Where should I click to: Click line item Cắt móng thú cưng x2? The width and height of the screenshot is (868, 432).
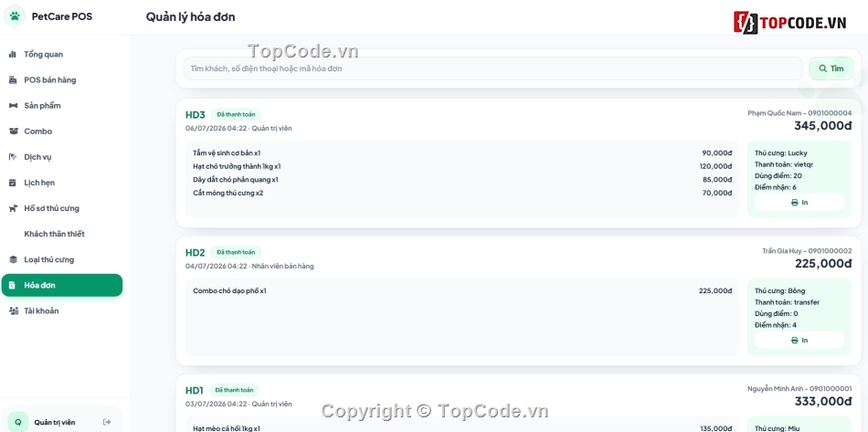[228, 193]
